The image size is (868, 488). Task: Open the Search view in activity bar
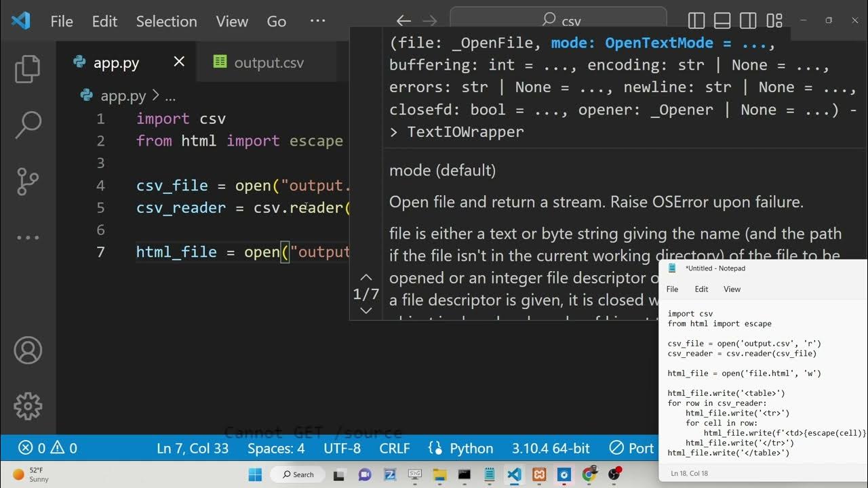tap(28, 125)
